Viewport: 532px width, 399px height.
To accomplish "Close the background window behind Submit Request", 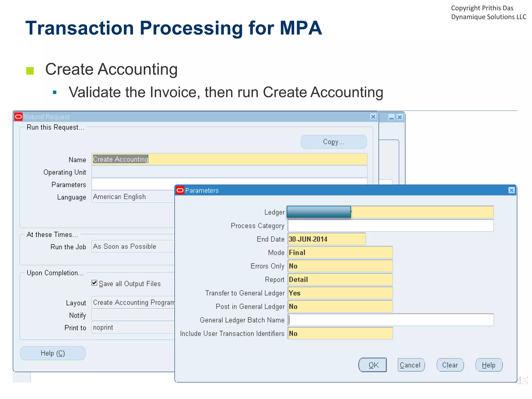I will 400,117.
